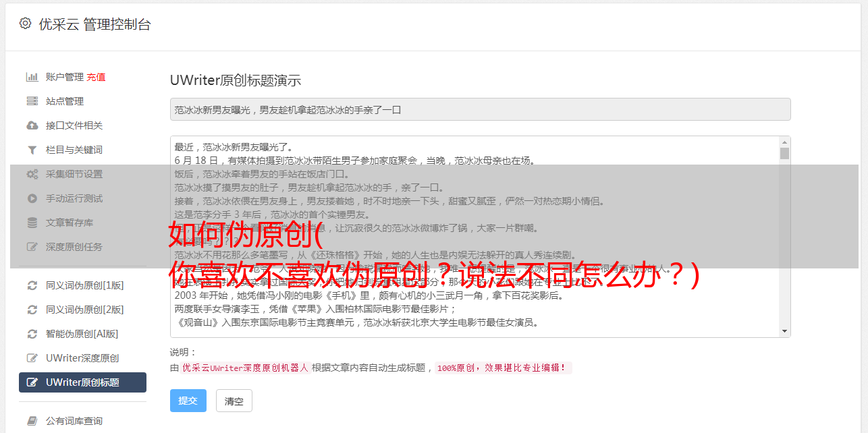This screenshot has height=433, width=868.
Task: Click the 栏目与关键词 filter icon
Action: click(32, 150)
